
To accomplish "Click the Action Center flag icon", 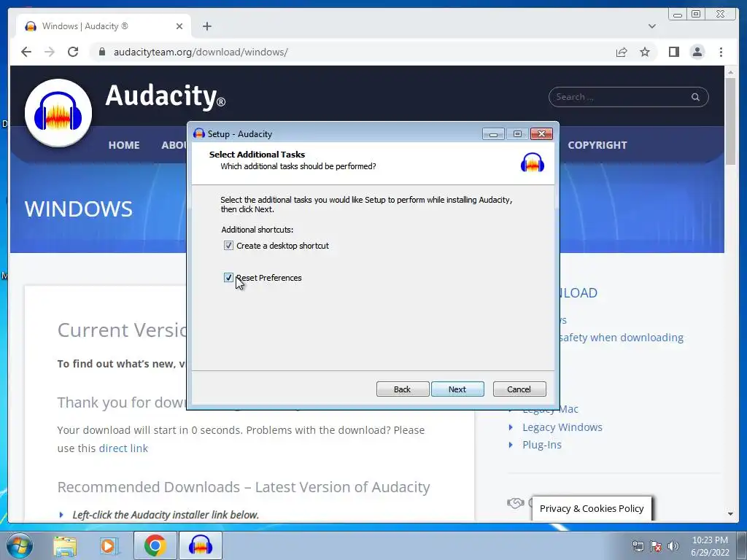I will coord(656,546).
